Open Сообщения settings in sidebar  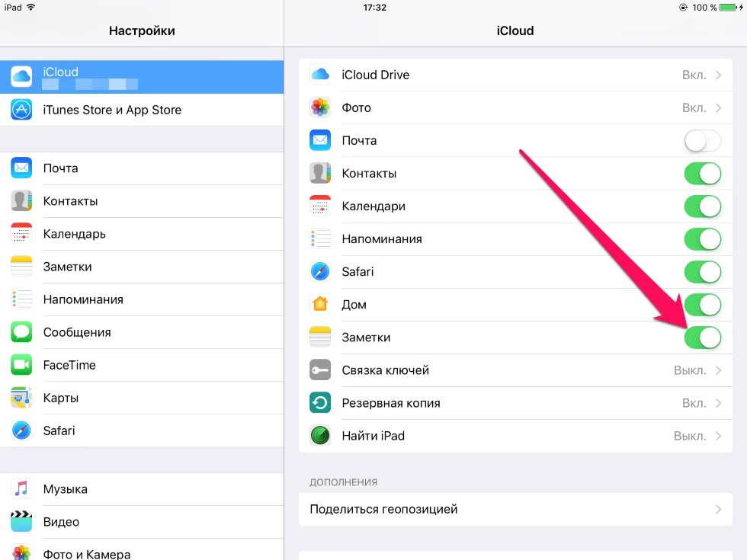point(142,332)
